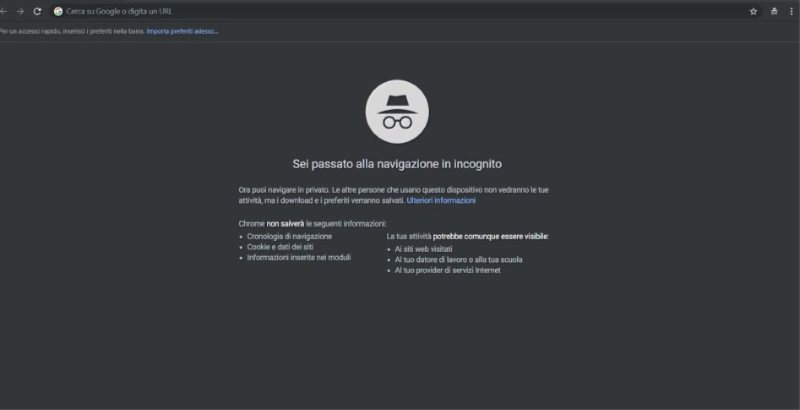800x410 pixels.
Task: Click the large incognito hat and glasses logo
Action: (x=397, y=112)
